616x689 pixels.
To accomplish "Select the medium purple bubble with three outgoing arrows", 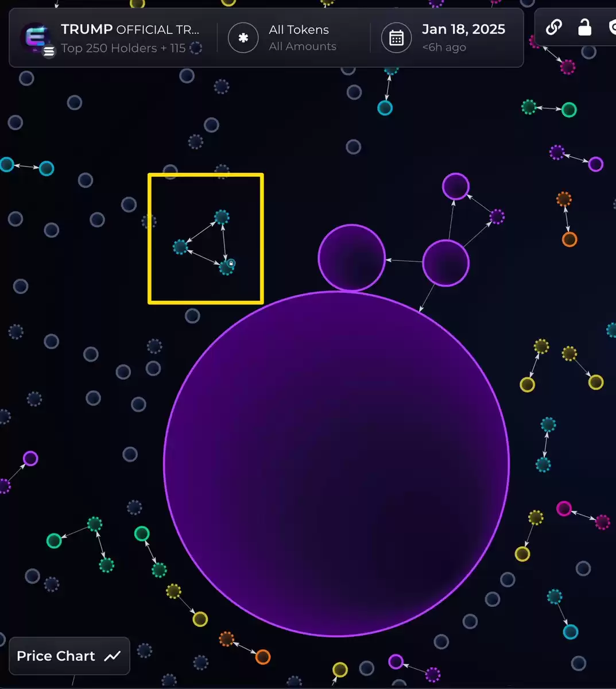I will click(x=446, y=263).
